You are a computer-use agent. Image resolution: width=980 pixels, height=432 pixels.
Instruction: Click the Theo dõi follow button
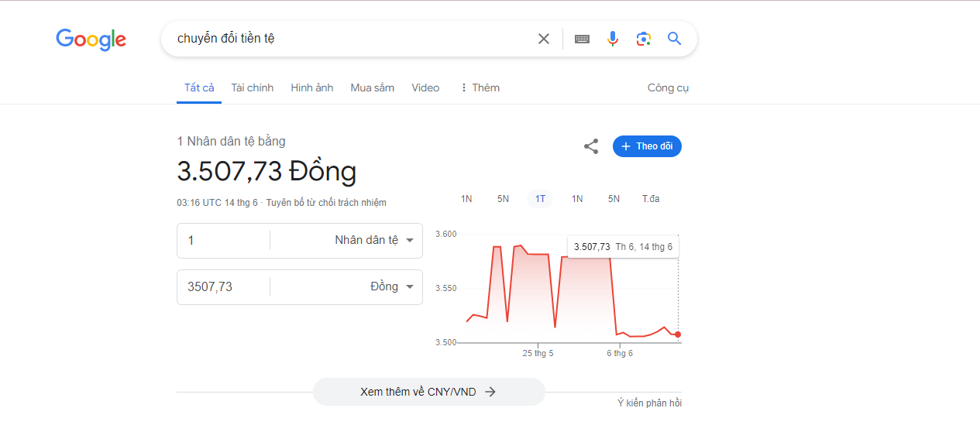click(x=647, y=146)
